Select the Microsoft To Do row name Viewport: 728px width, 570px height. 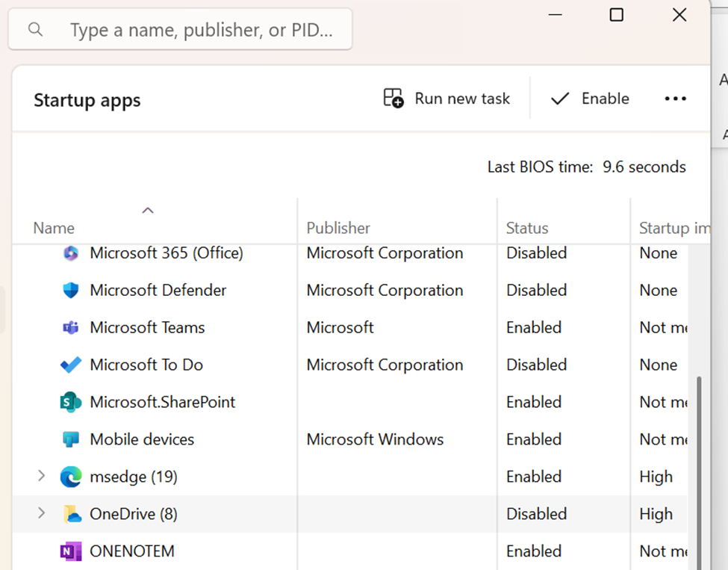coord(146,365)
